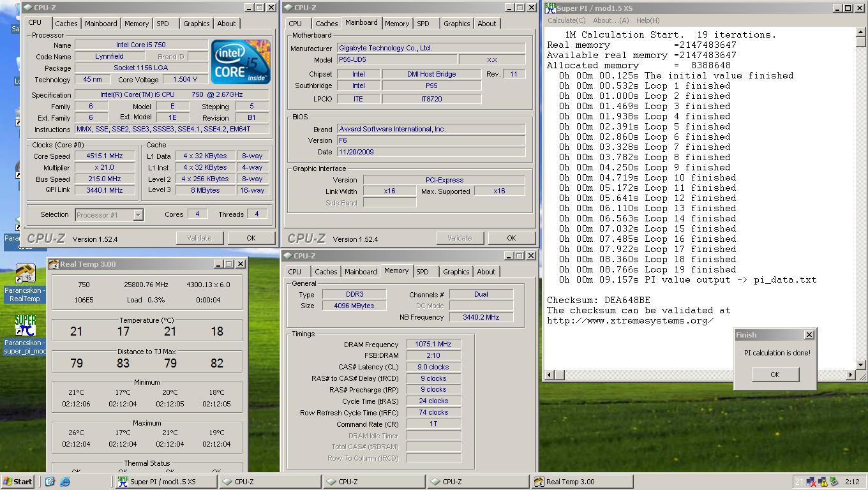Screen dimensions: 868x490
Task: Open the Help(H) menu in Super PI
Action: pos(648,20)
